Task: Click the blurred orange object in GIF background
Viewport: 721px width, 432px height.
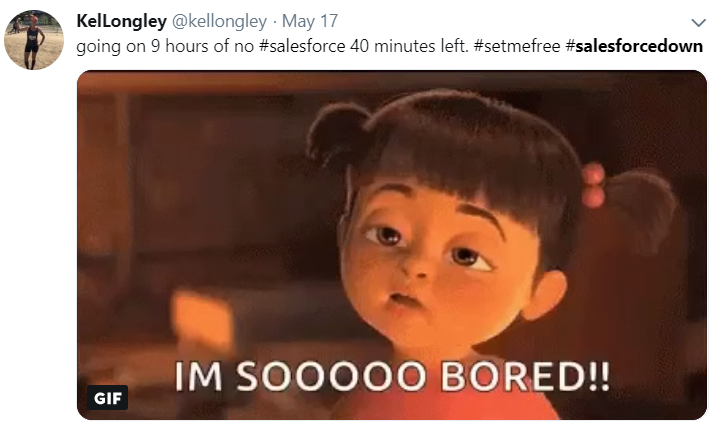Action: click(x=202, y=322)
